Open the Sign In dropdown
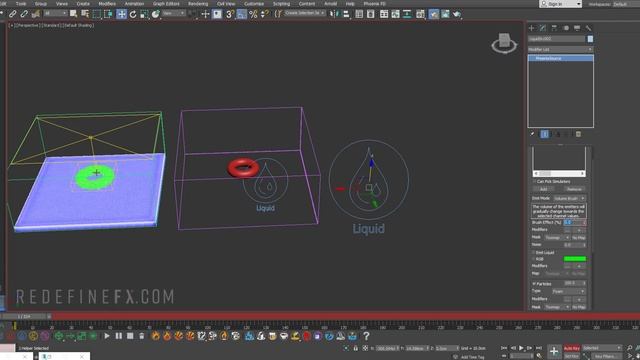 [x=560, y=4]
